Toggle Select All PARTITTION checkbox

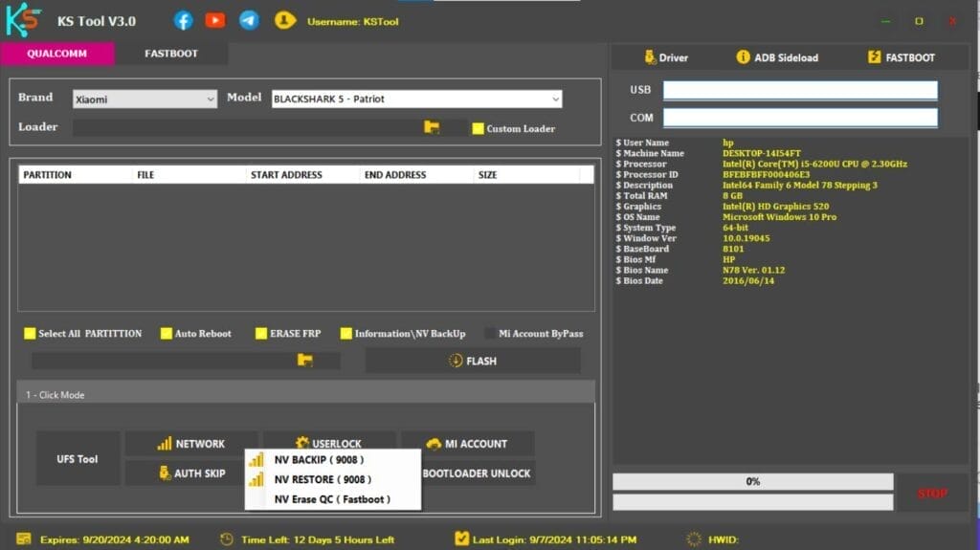(x=30, y=333)
